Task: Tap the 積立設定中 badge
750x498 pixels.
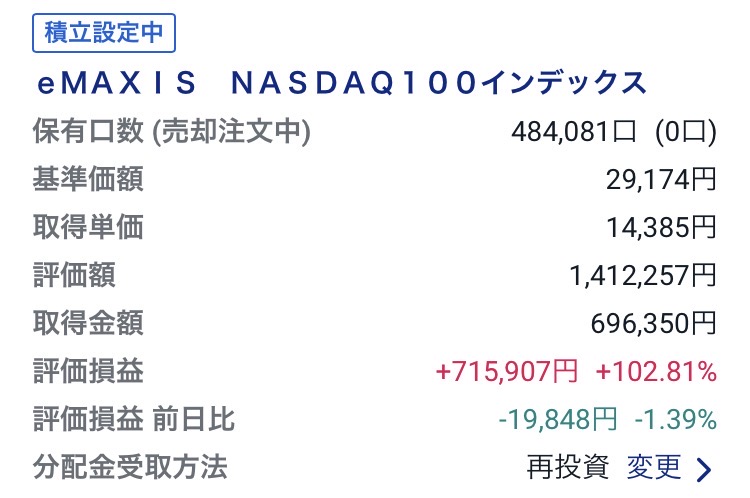Action: coord(104,33)
